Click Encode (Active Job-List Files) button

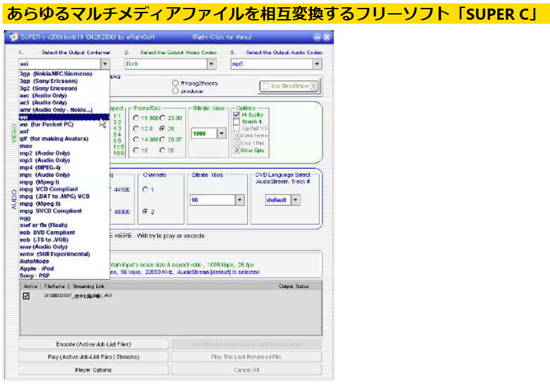point(94,345)
